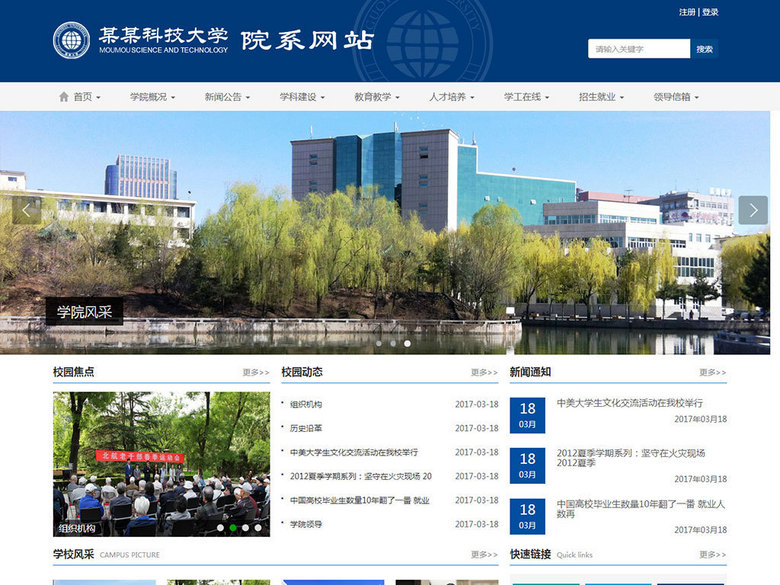This screenshot has width=780, height=585.
Task: Open 更多>> link for 校园动态
Action: 484,372
